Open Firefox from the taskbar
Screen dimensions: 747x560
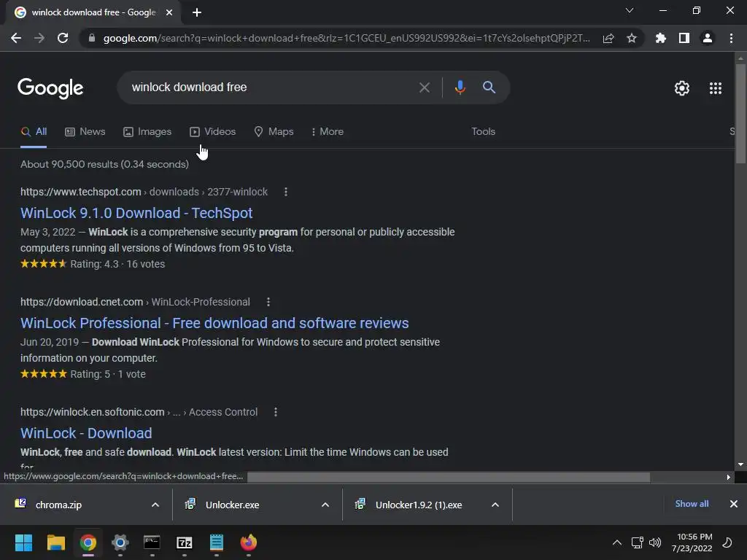[248, 542]
